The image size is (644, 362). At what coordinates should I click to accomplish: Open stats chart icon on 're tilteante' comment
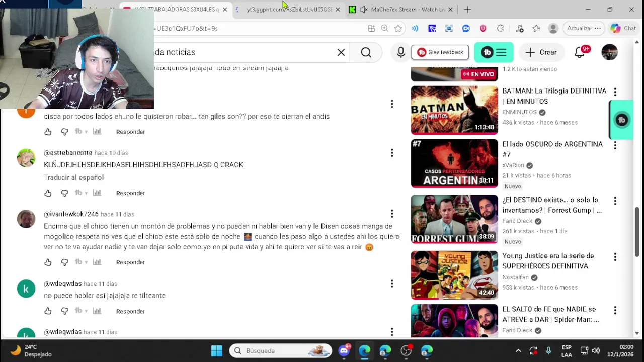click(97, 311)
